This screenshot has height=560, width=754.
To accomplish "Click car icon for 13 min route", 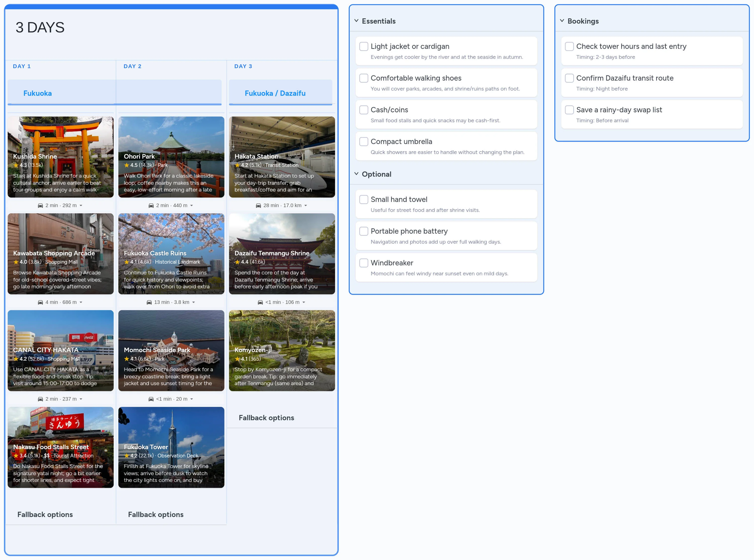I will pyautogui.click(x=149, y=302).
